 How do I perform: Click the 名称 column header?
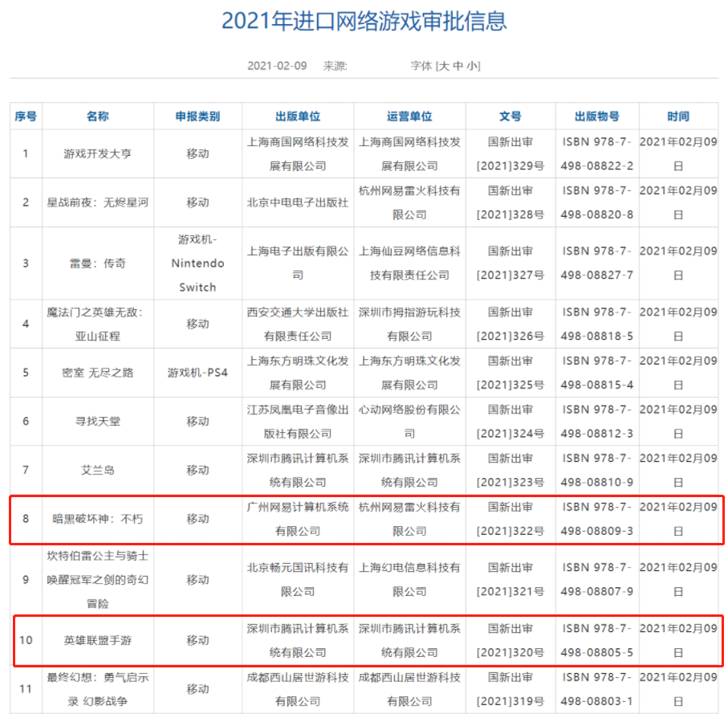pos(97,116)
